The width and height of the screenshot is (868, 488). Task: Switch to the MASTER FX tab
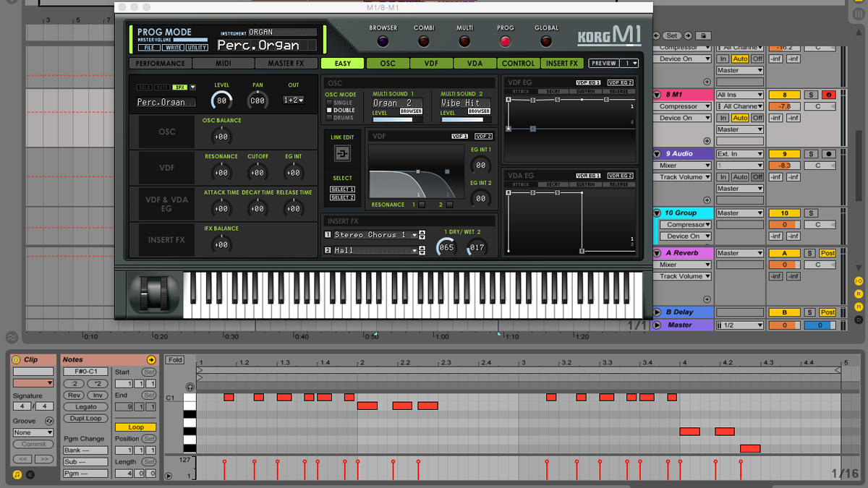pyautogui.click(x=286, y=64)
